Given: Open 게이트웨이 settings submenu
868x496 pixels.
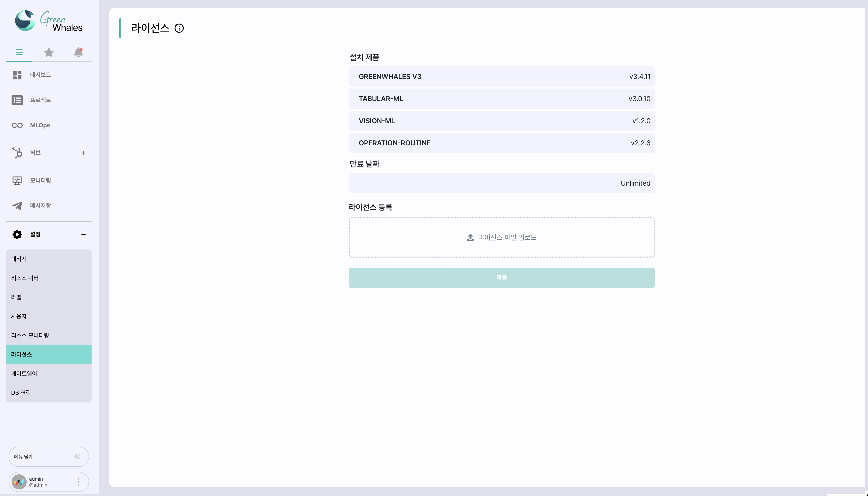Looking at the screenshot, I should coord(49,374).
